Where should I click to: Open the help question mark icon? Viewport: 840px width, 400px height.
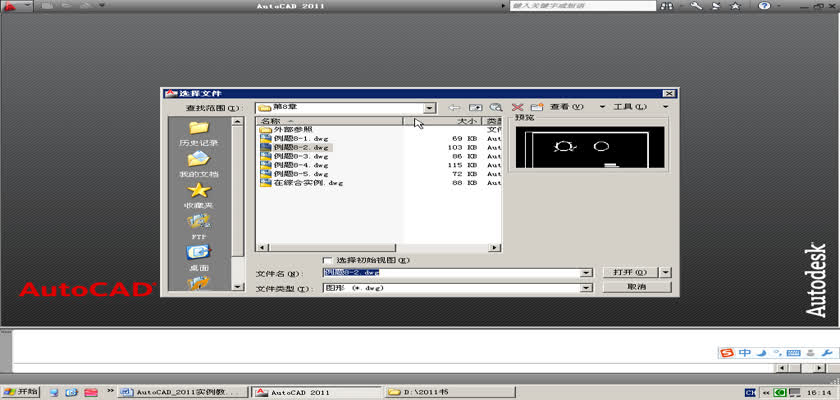click(764, 6)
